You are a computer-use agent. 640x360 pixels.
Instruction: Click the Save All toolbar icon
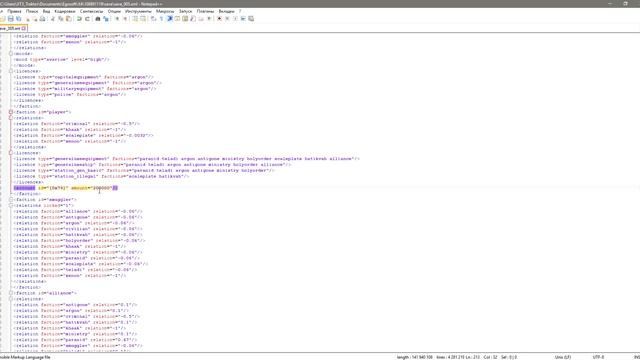(19, 19)
